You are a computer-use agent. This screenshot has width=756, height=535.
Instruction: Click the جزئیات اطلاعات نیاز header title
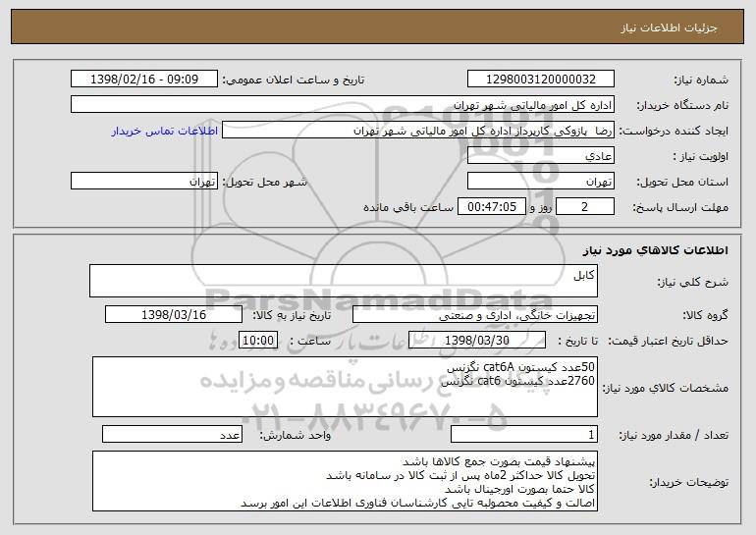point(669,27)
